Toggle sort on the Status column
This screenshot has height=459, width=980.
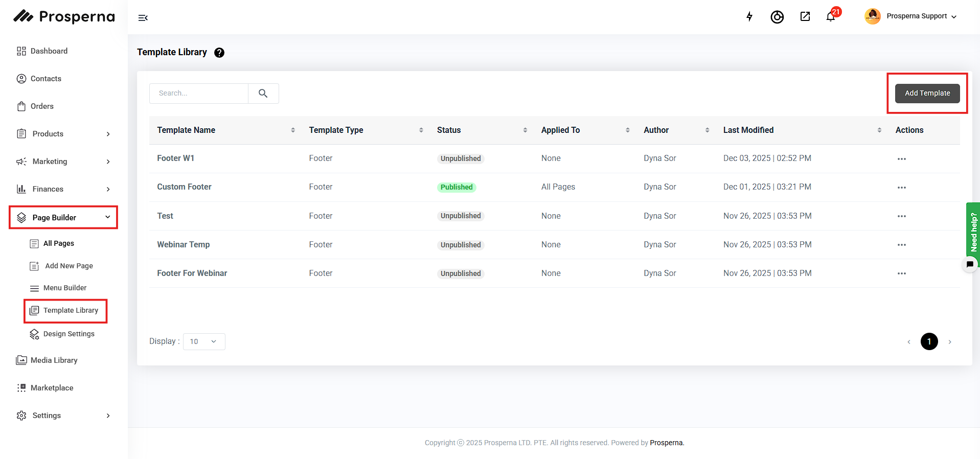(525, 130)
